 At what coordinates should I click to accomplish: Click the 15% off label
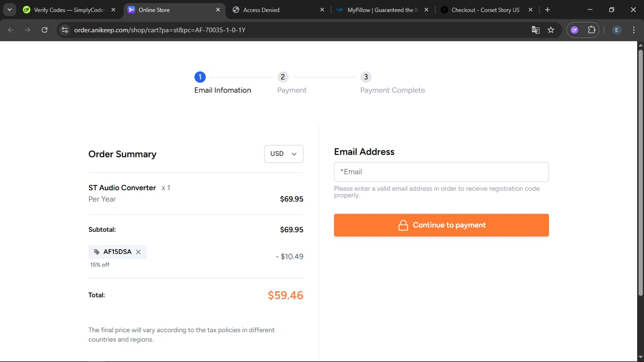pos(100,265)
